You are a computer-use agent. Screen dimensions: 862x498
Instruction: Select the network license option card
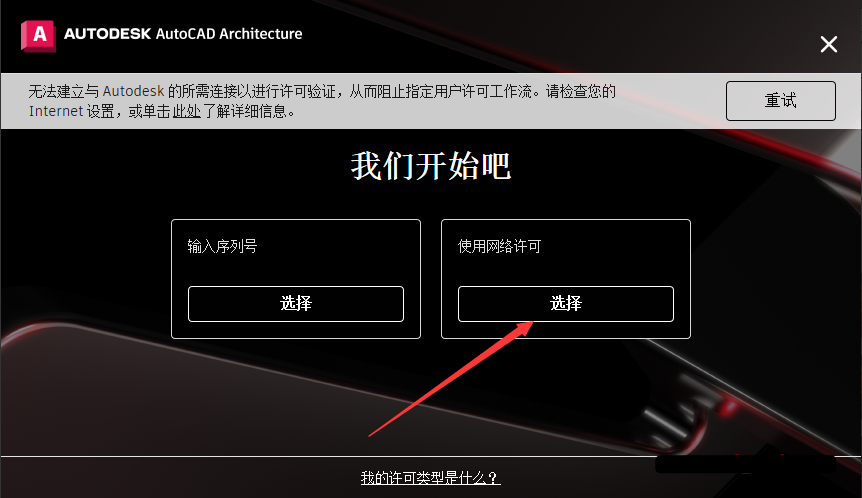click(x=566, y=279)
